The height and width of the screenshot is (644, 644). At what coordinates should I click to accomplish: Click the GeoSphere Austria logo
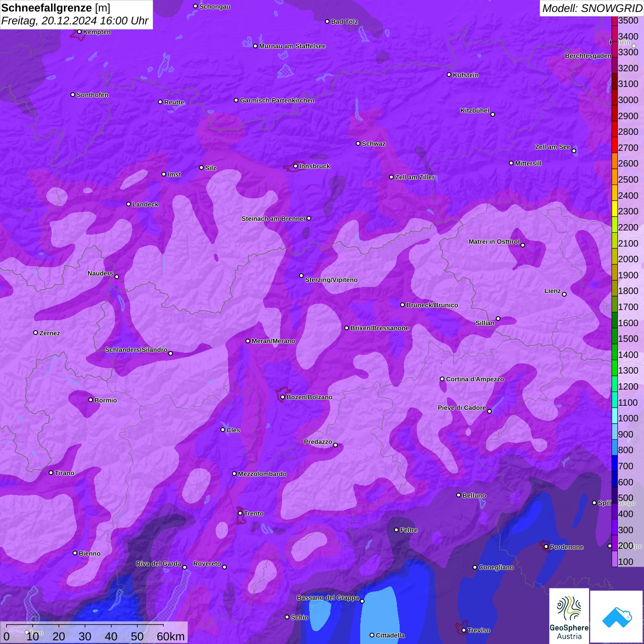[569, 616]
